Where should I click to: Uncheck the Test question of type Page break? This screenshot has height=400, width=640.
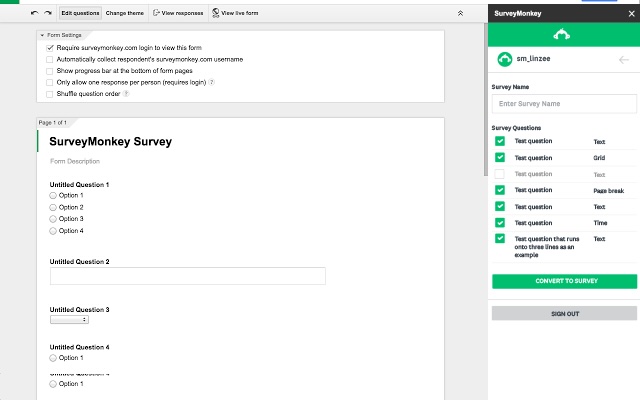click(500, 190)
